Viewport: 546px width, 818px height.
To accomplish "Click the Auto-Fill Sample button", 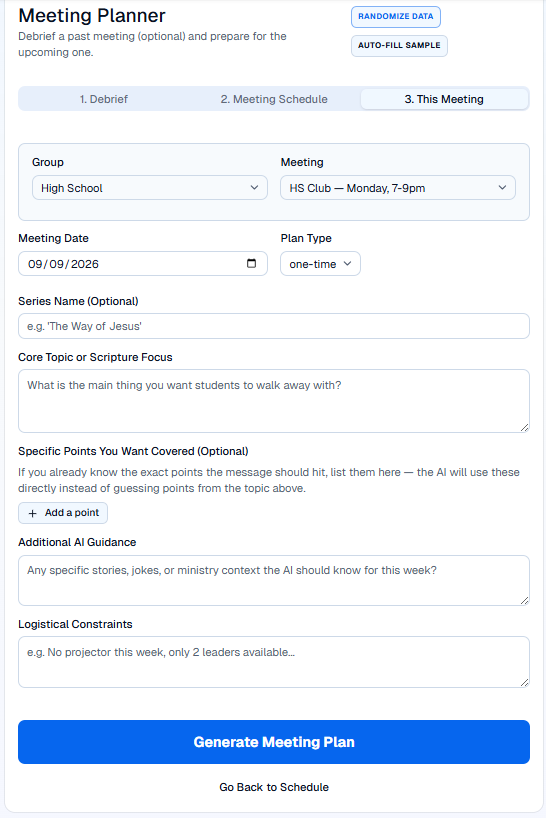I will [x=399, y=45].
